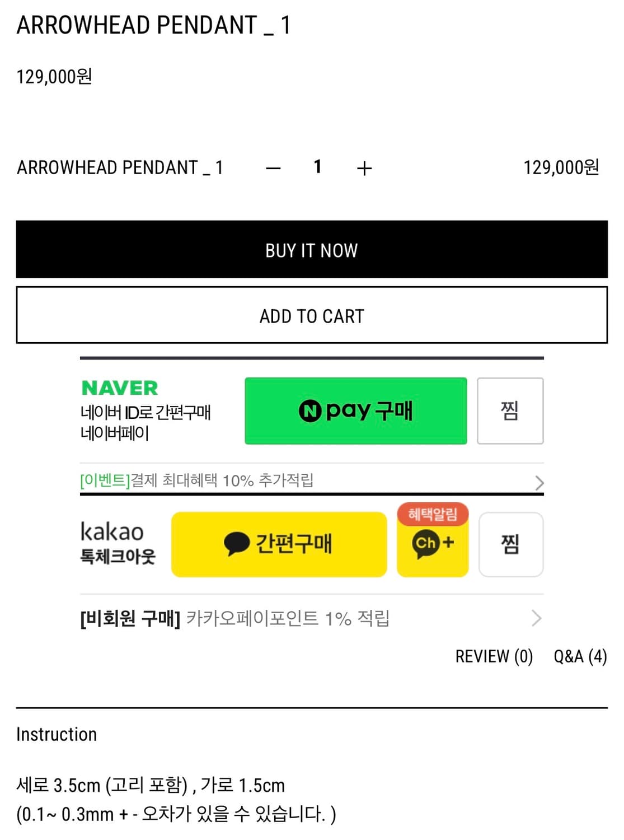This screenshot has height=840, width=624.
Task: Expand the Naver event benefit chevron
Action: tap(538, 482)
